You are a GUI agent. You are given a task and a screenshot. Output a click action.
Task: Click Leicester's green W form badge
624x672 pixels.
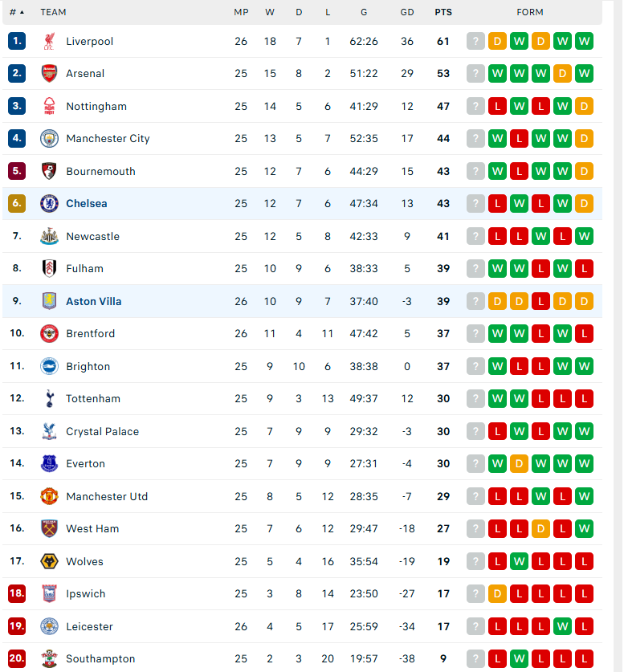click(562, 626)
